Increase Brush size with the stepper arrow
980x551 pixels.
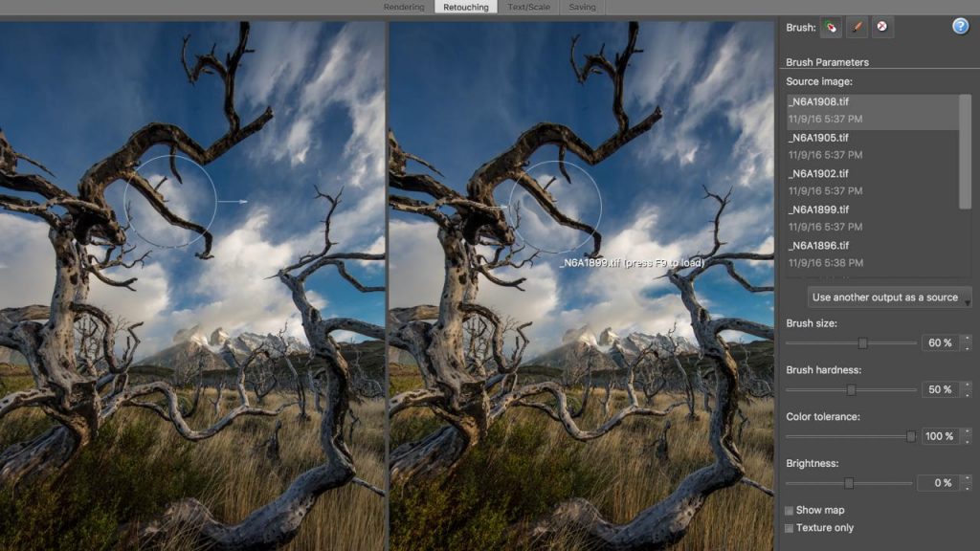point(967,339)
